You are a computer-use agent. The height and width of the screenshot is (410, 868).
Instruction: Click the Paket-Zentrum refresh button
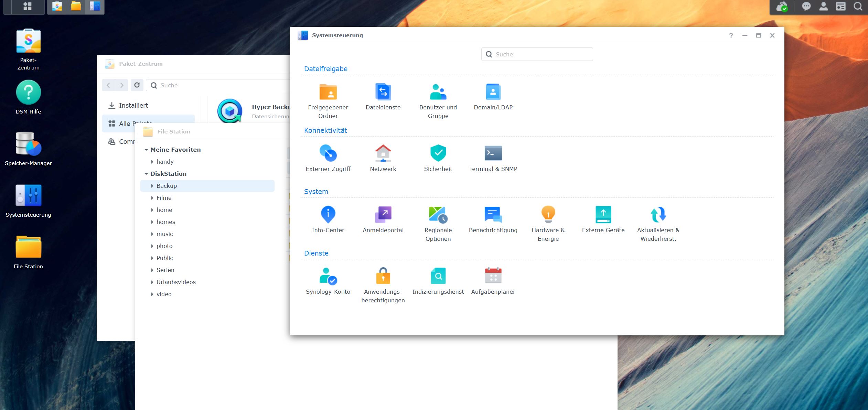click(x=137, y=85)
